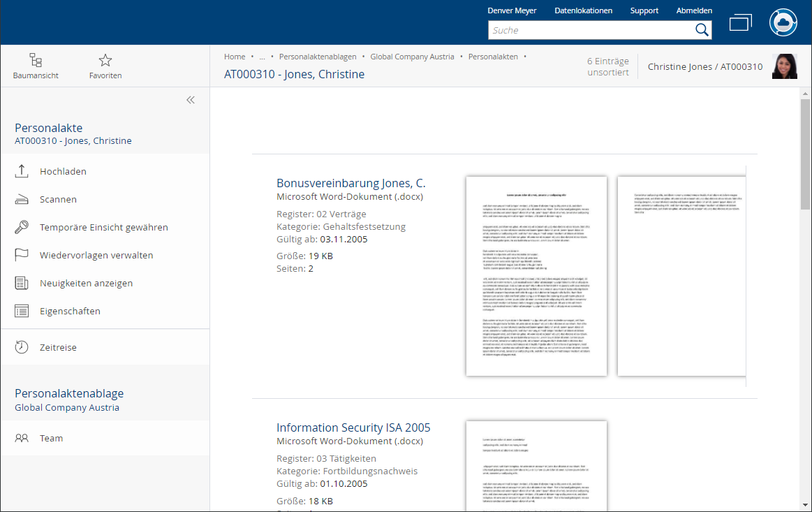This screenshot has height=512, width=812.
Task: Open the Datenlokationen menu
Action: coord(583,10)
